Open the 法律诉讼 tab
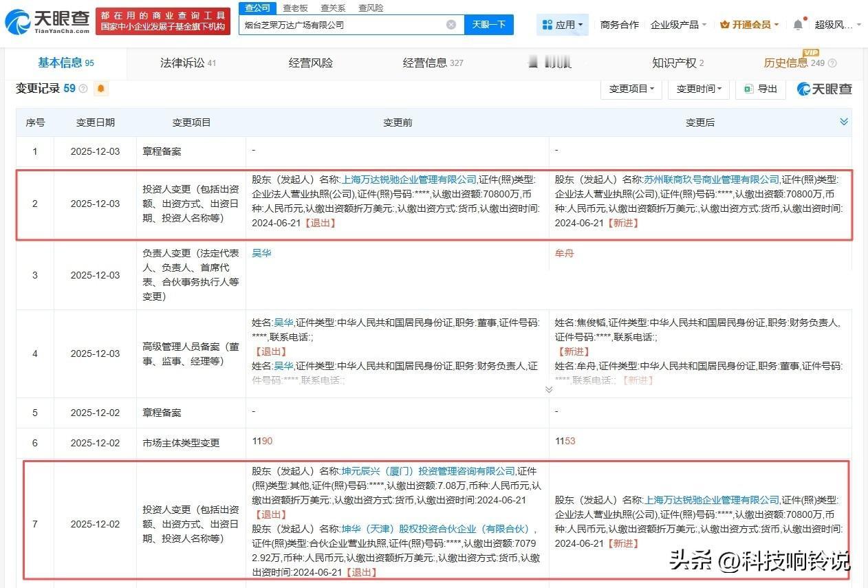This screenshot has width=868, height=588. [188, 63]
